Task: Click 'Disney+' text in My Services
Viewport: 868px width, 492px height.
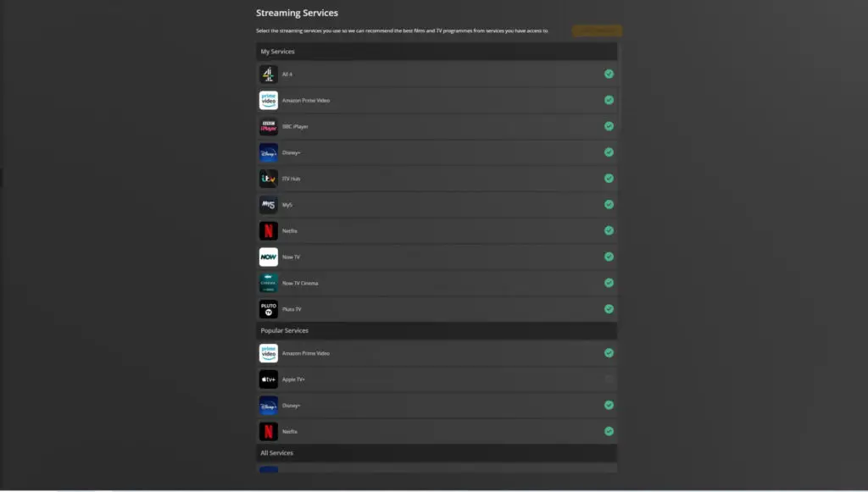Action: tap(292, 152)
